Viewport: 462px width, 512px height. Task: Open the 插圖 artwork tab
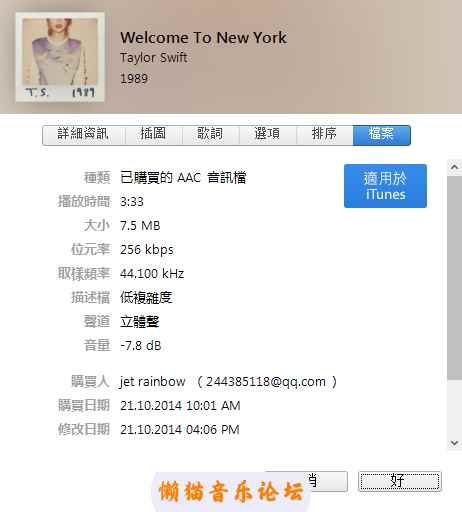[154, 135]
